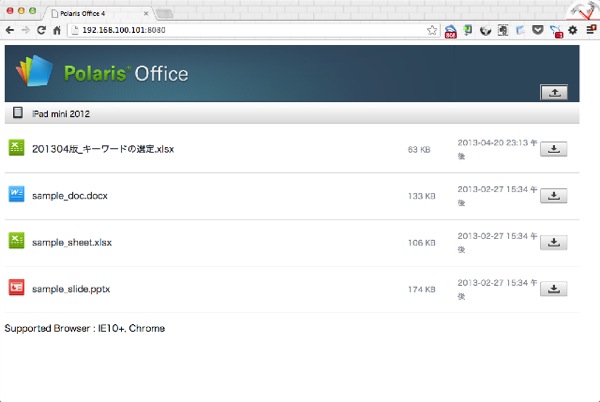Open the file 201304版_キーワードの選定.xlsx

pyautogui.click(x=103, y=149)
